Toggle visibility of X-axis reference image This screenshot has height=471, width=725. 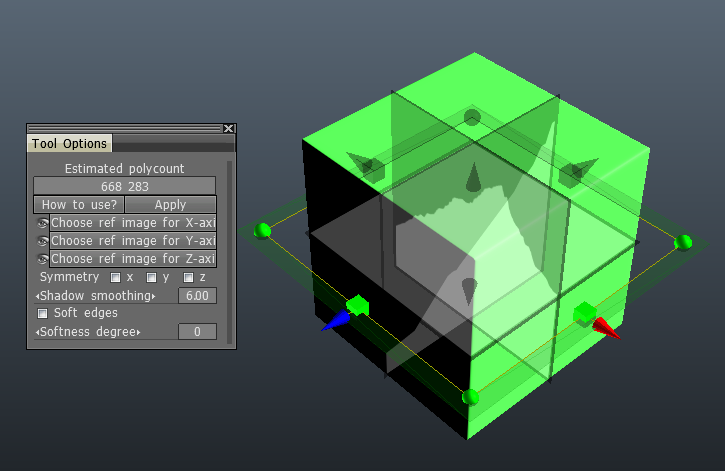pos(42,223)
